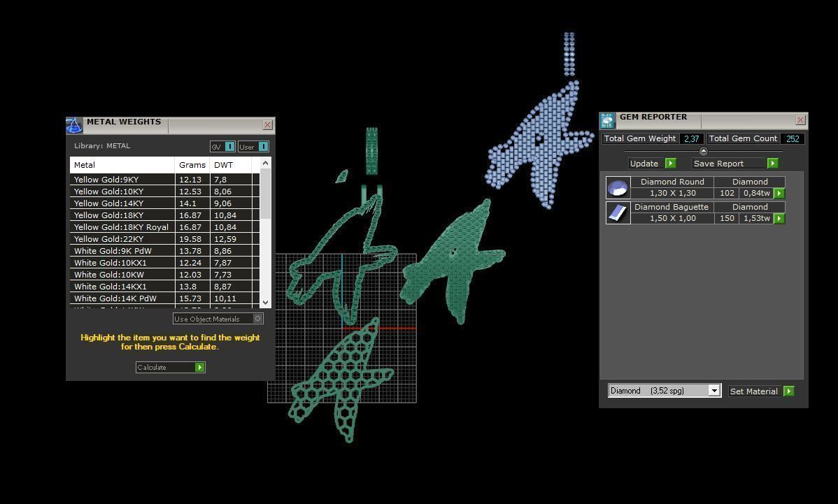Select White Gold:14K PdW row
838x504 pixels.
[x=164, y=298]
